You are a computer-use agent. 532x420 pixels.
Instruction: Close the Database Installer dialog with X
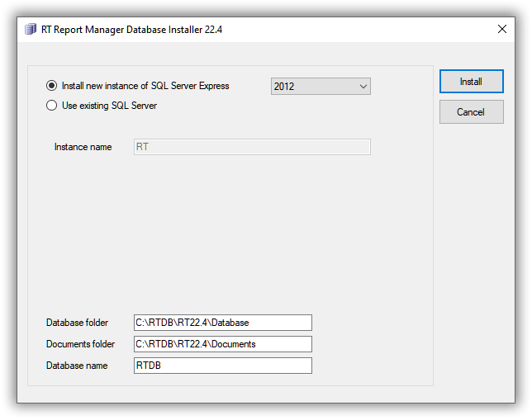[x=501, y=29]
